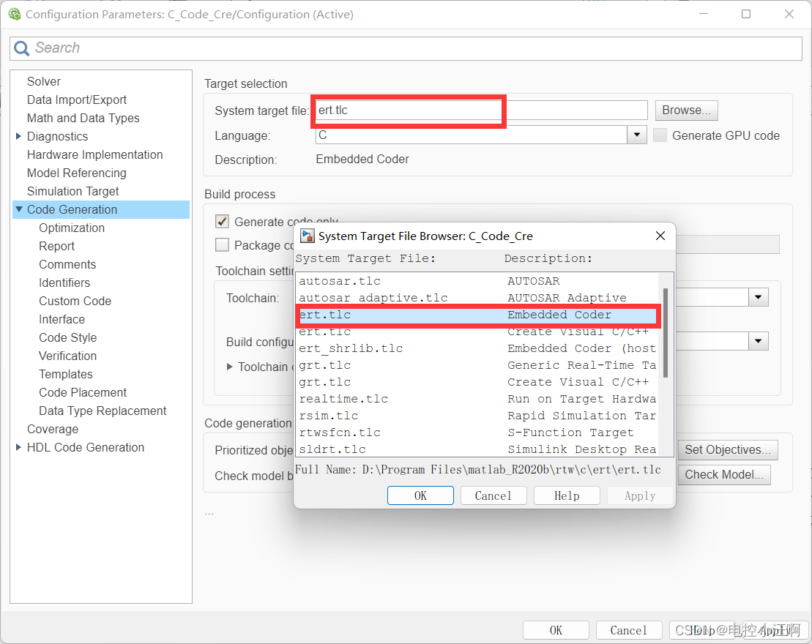The image size is (812, 644).
Task: Open the Report subpage
Action: tap(56, 246)
